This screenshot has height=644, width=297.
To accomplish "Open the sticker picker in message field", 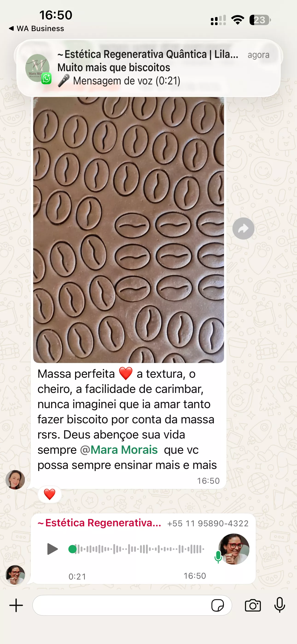I will (218, 606).
